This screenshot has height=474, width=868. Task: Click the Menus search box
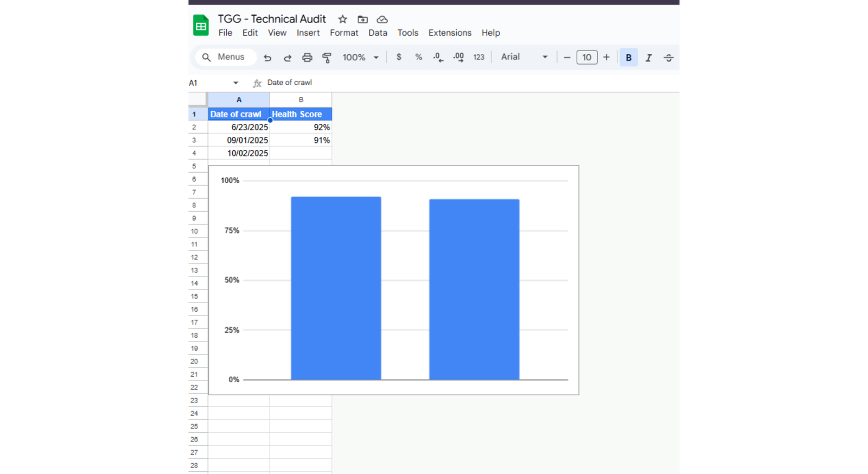[x=226, y=57]
